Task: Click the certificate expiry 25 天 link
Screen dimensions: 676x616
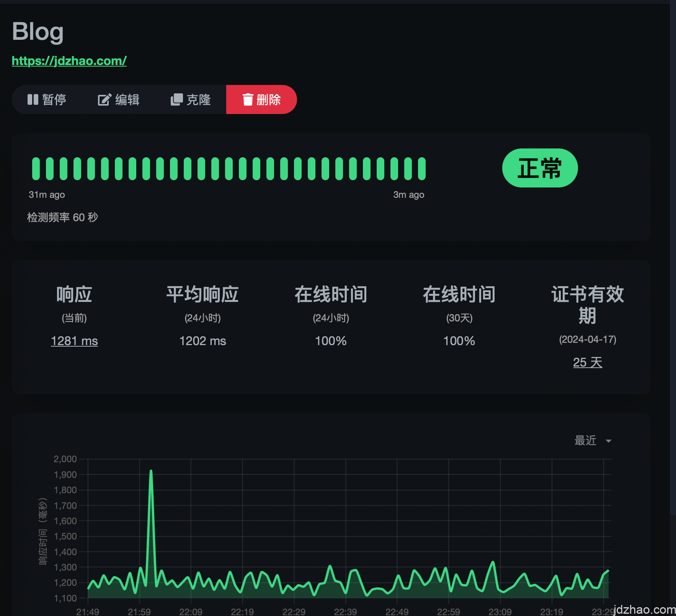Action: click(587, 362)
